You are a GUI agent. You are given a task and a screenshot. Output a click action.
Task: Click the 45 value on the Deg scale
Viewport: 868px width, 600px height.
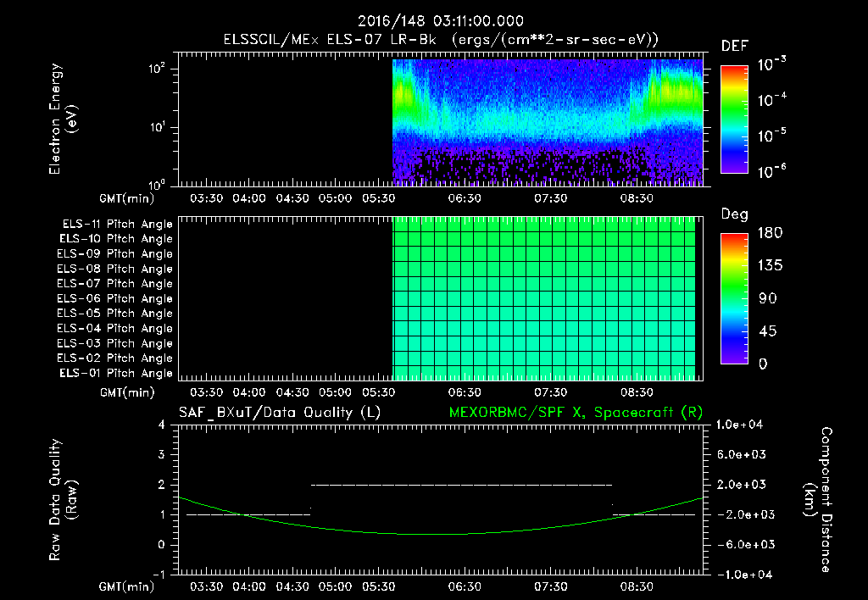(x=768, y=331)
